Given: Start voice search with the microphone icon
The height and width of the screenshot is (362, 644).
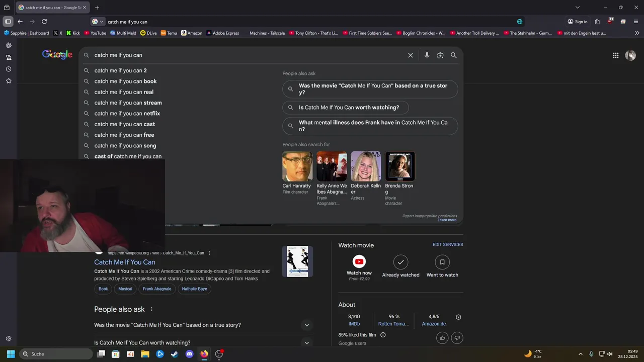Looking at the screenshot, I should [x=427, y=55].
